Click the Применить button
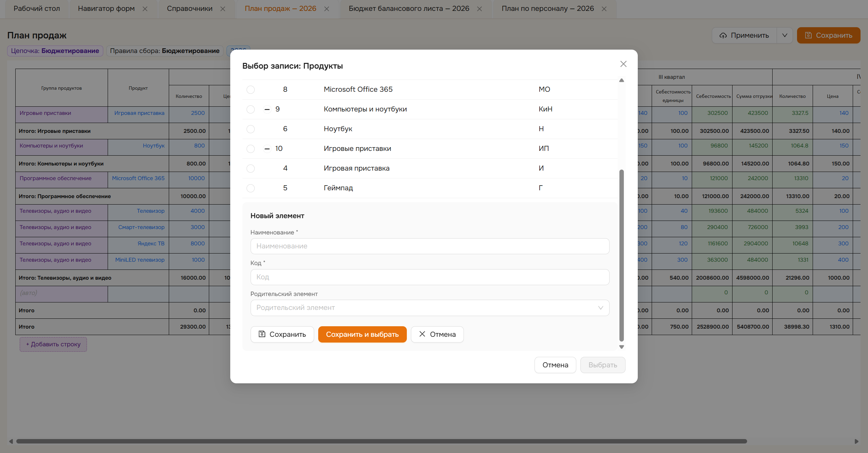The height and width of the screenshot is (453, 868). 744,35
